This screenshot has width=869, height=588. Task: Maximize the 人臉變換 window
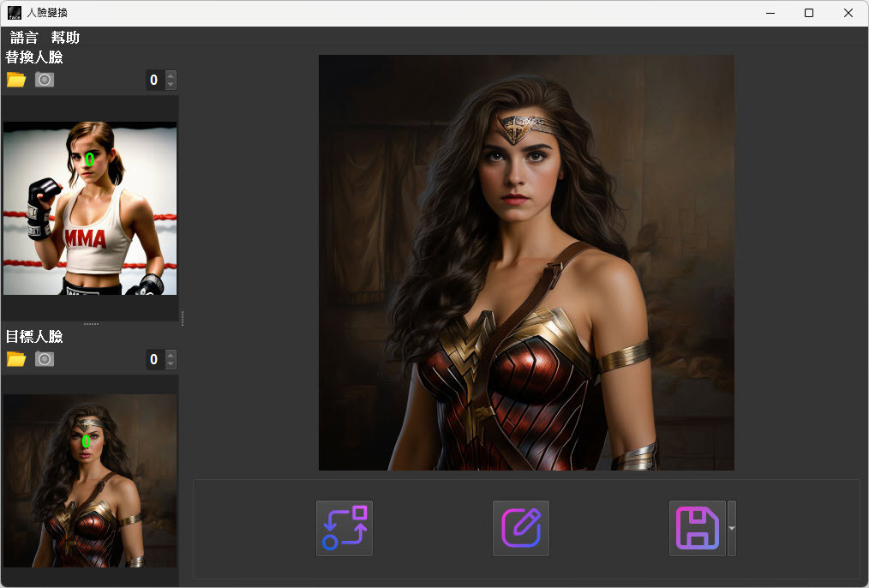click(x=808, y=13)
